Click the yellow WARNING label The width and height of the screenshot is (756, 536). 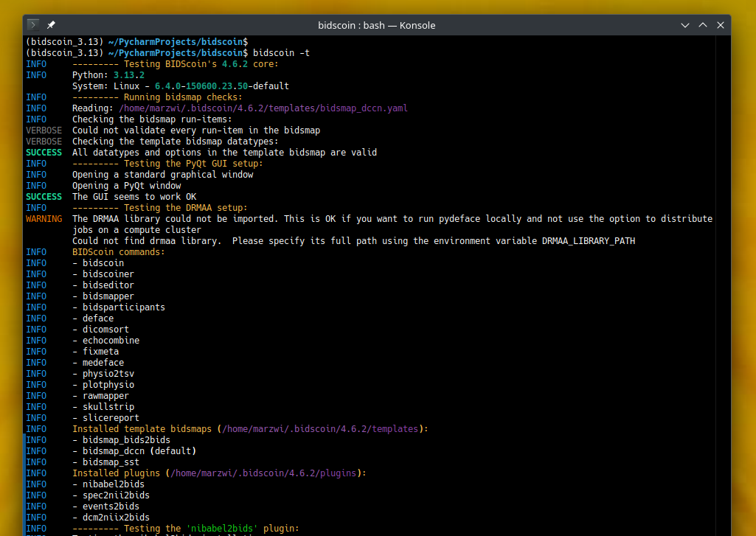[44, 219]
